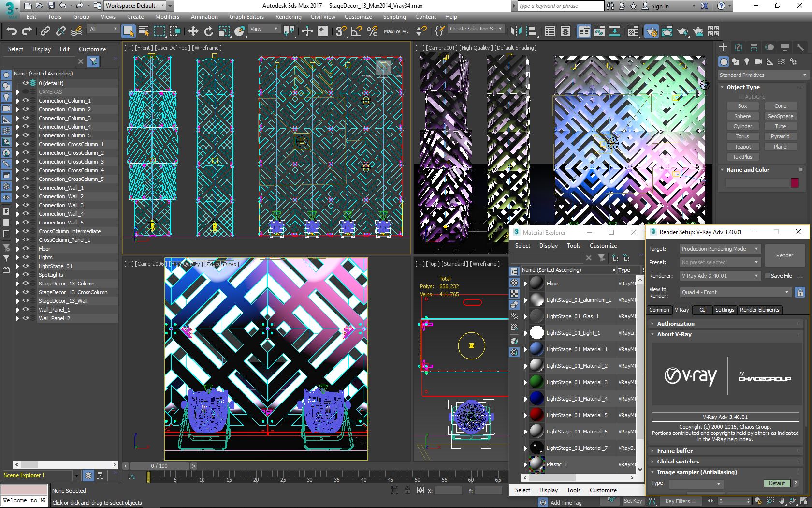Open the Utilities command panel
This screenshot has height=508, width=812.
click(x=800, y=47)
